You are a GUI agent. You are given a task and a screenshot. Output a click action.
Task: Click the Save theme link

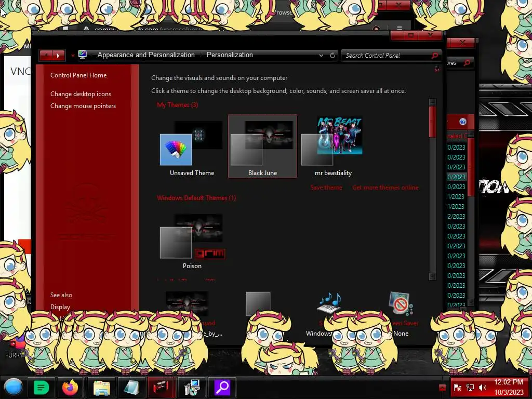click(326, 188)
